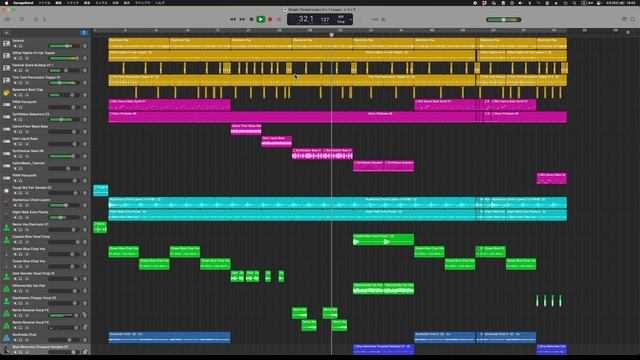Select the Mysterious Chord Layers track name
Image resolution: width=640 pixels, height=360 pixels.
click(31, 200)
